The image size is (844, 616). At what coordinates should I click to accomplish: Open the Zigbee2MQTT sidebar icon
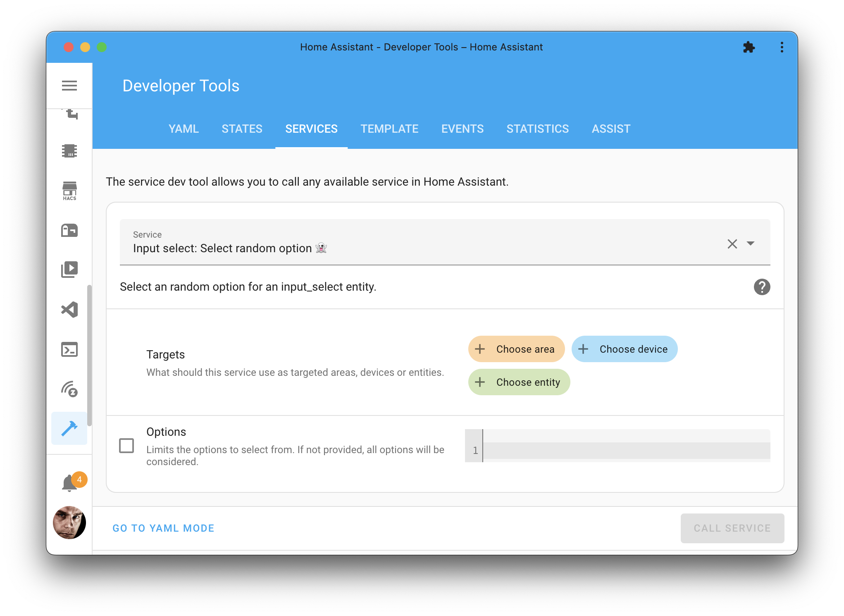69,389
